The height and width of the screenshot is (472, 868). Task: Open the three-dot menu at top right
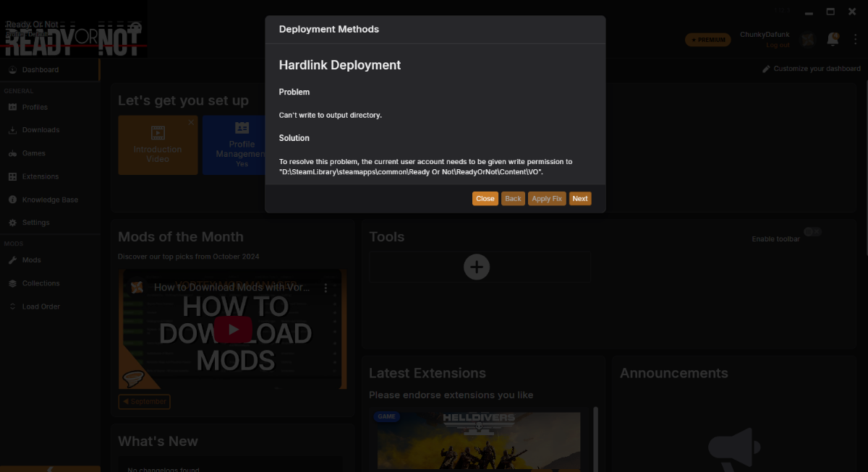click(856, 39)
